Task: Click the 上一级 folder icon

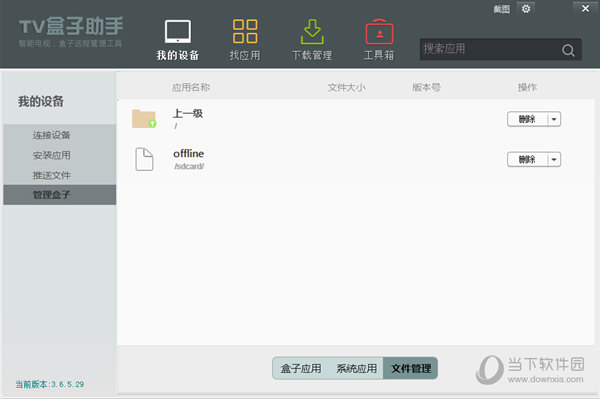Action: 144,119
